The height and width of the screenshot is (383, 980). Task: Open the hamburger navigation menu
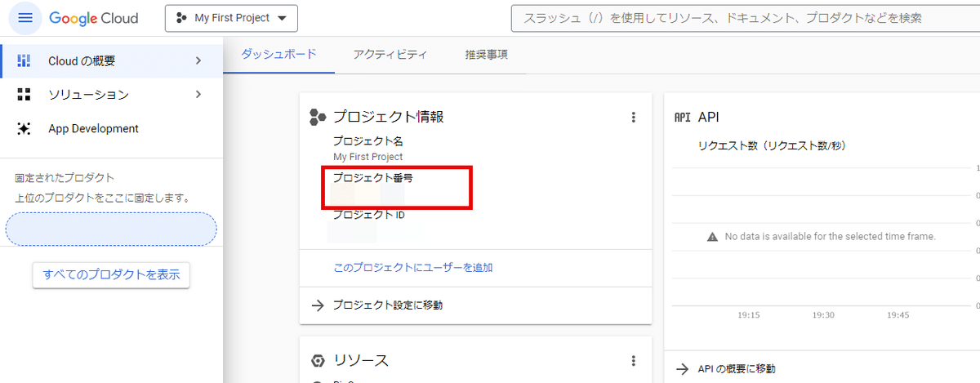pos(25,18)
